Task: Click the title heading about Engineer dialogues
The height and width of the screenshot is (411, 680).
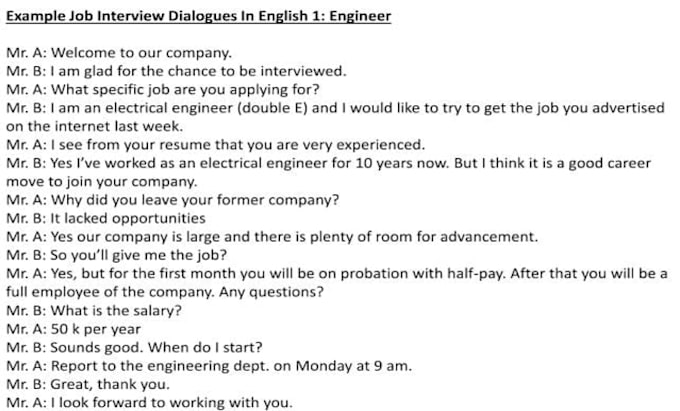Action: point(199,17)
